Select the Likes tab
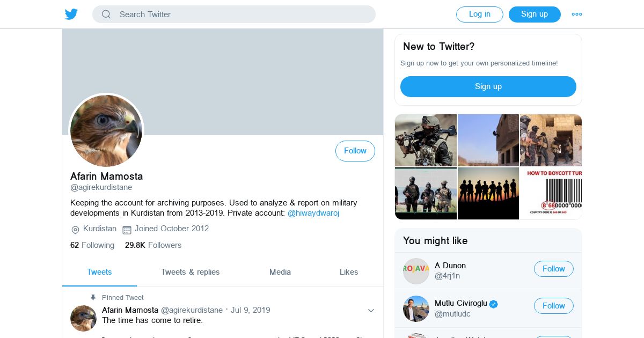 [349, 272]
